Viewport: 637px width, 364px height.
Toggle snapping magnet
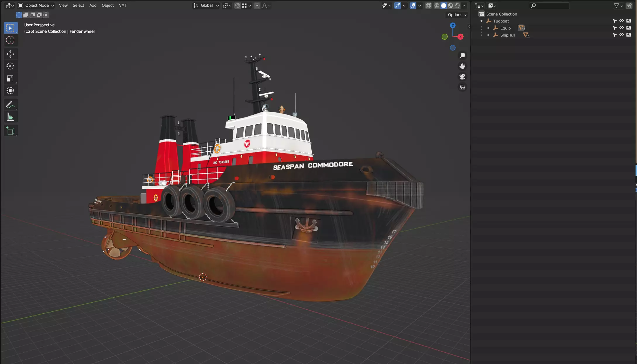point(237,6)
